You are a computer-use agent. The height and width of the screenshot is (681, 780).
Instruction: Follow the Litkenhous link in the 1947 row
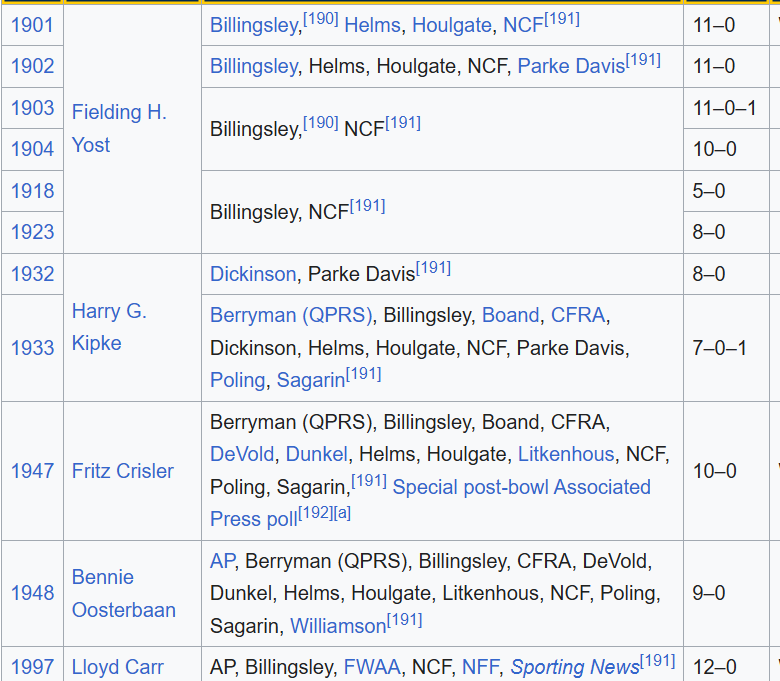566,454
